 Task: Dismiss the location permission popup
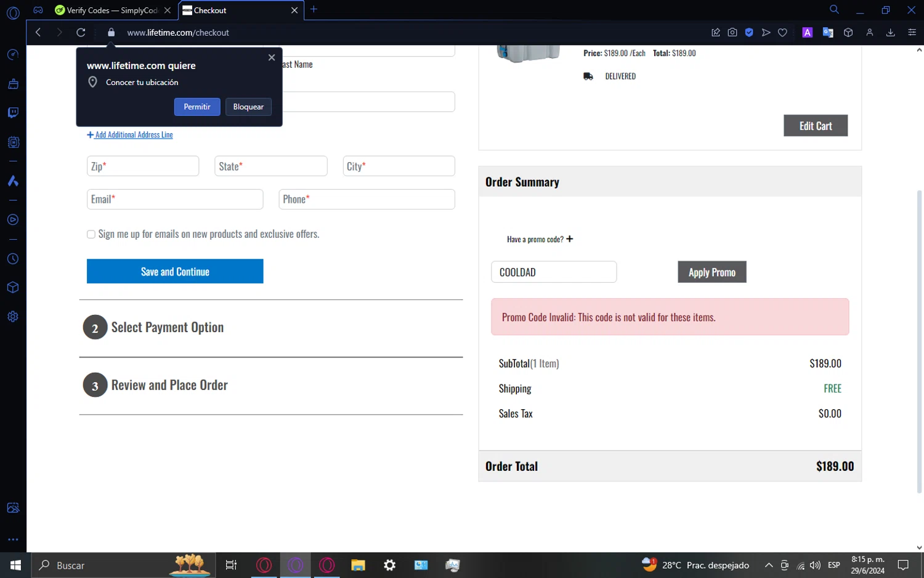[x=272, y=57]
